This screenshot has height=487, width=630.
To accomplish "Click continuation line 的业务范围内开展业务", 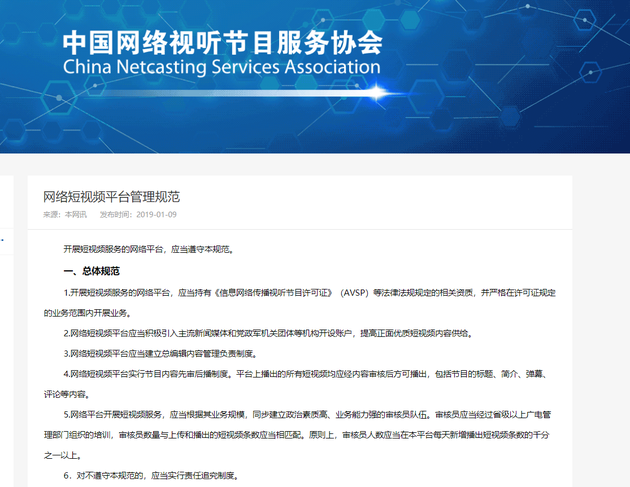I will point(88,313).
